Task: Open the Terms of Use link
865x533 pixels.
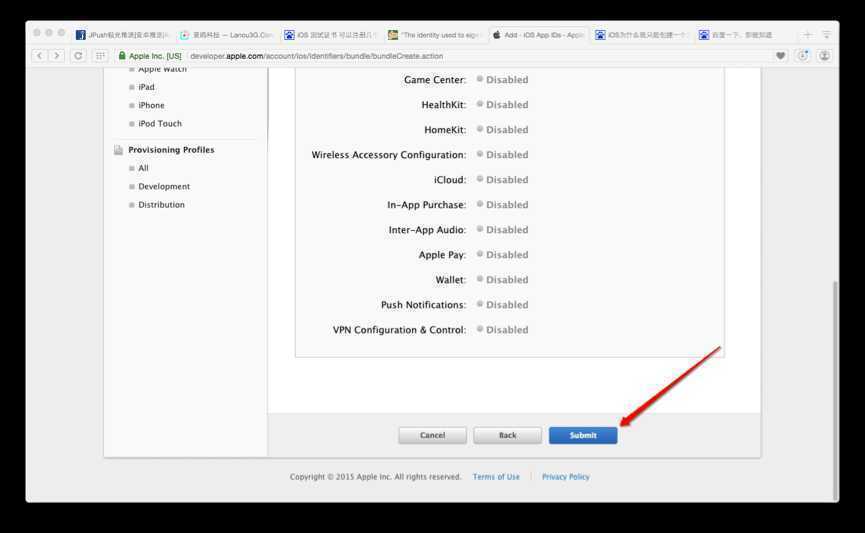Action: click(x=496, y=477)
